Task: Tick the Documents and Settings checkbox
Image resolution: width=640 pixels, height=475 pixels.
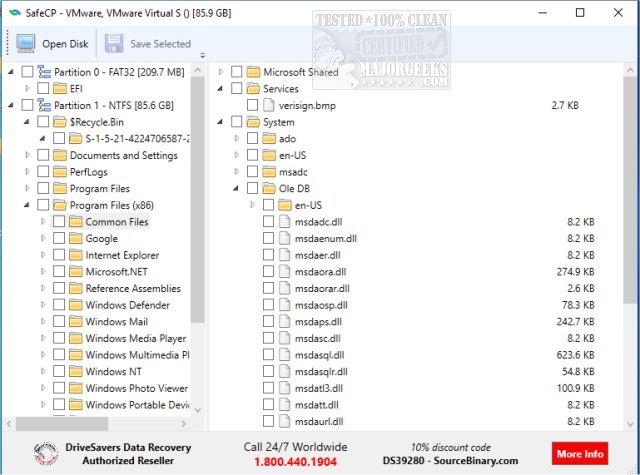Action: click(x=43, y=155)
